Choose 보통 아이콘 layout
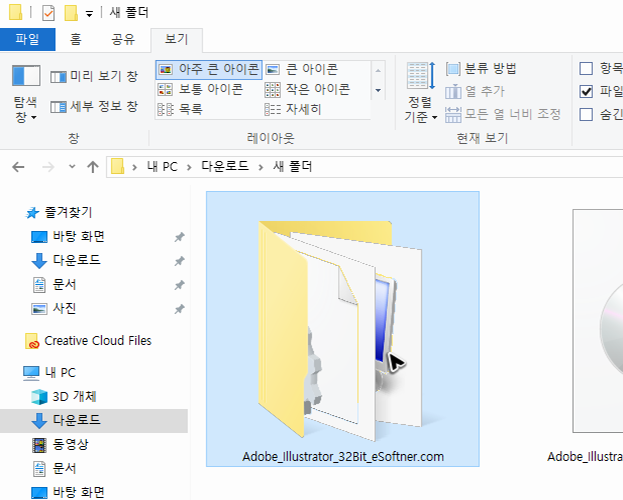The width and height of the screenshot is (623, 500). [200, 89]
